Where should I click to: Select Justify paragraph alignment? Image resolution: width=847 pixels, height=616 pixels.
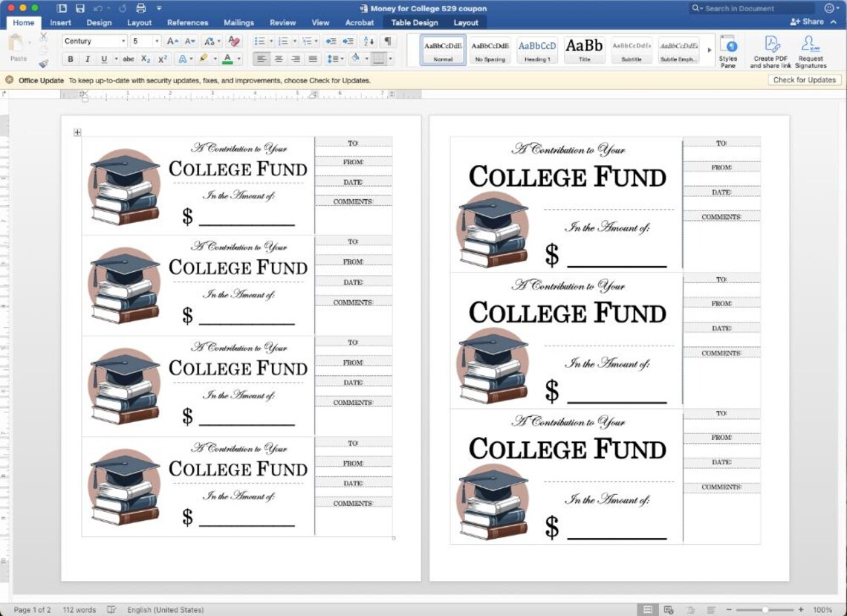pyautogui.click(x=312, y=59)
